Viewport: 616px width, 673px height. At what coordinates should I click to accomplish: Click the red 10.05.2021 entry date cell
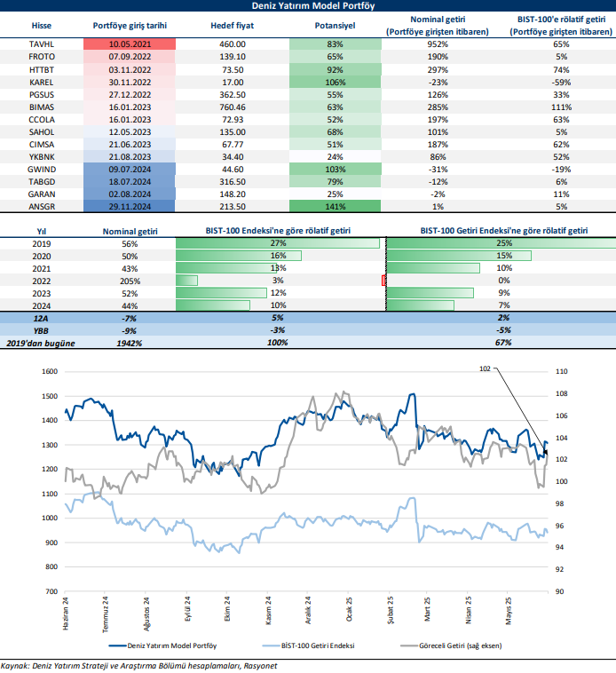[130, 44]
